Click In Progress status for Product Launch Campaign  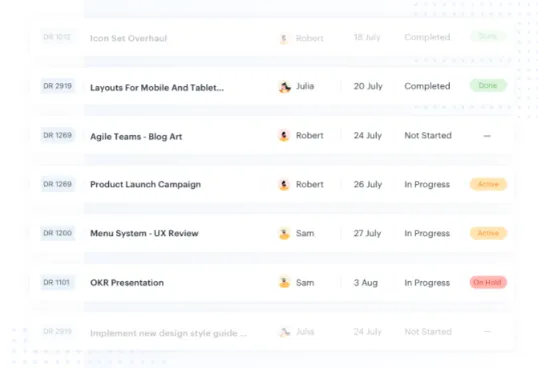[427, 185]
